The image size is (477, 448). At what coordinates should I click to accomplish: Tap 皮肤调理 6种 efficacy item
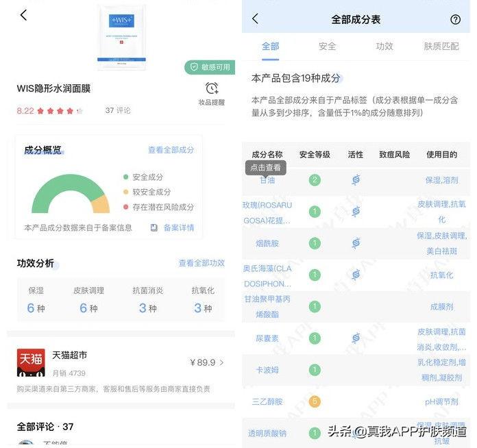pos(88,299)
